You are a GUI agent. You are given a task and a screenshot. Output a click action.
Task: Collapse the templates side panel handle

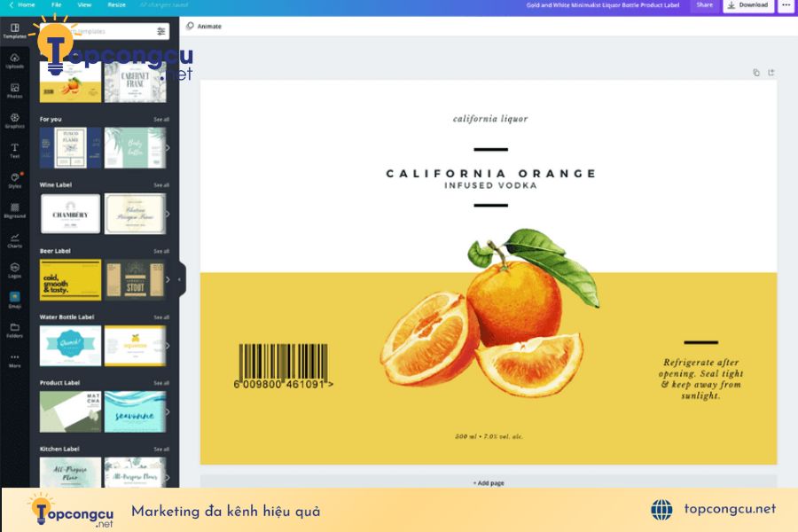point(180,279)
